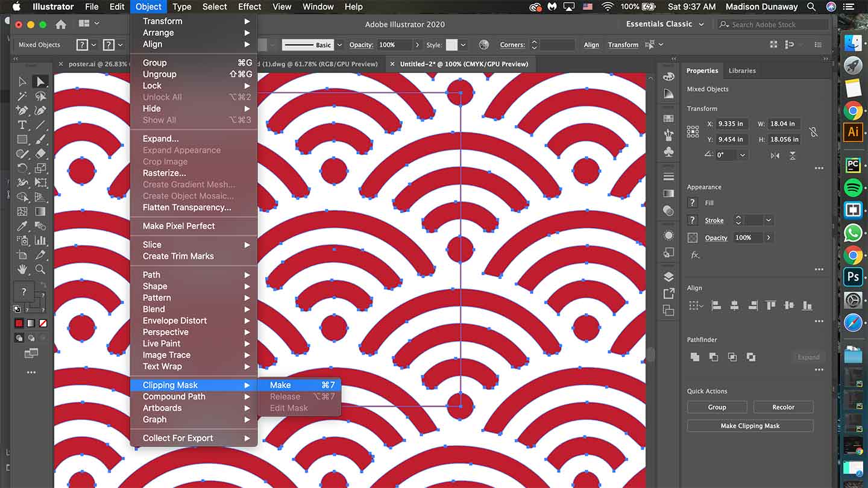Click the Style swatch in control bar
Image resolution: width=868 pixels, height=488 pixels.
pyautogui.click(x=451, y=45)
